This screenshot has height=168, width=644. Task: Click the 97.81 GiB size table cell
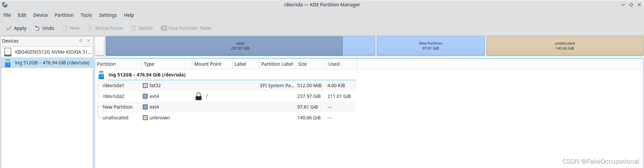(308, 107)
